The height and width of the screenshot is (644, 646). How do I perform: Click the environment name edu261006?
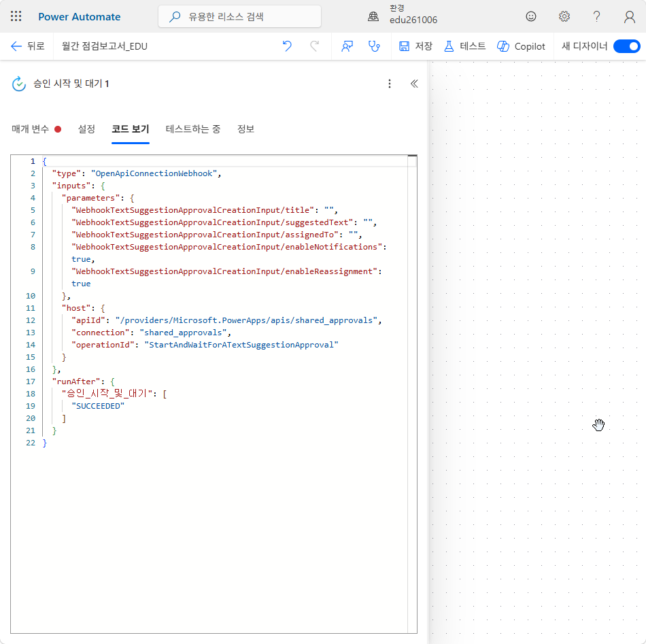[x=413, y=20]
